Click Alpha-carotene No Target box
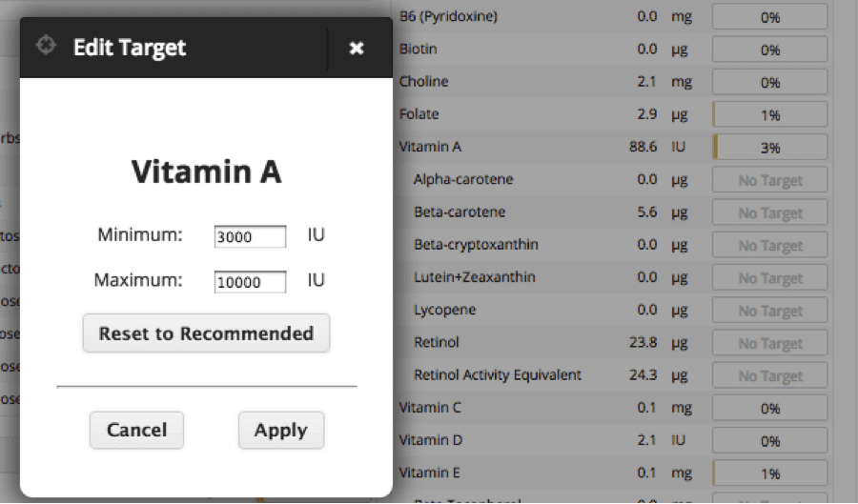858x504 pixels. 770,180
